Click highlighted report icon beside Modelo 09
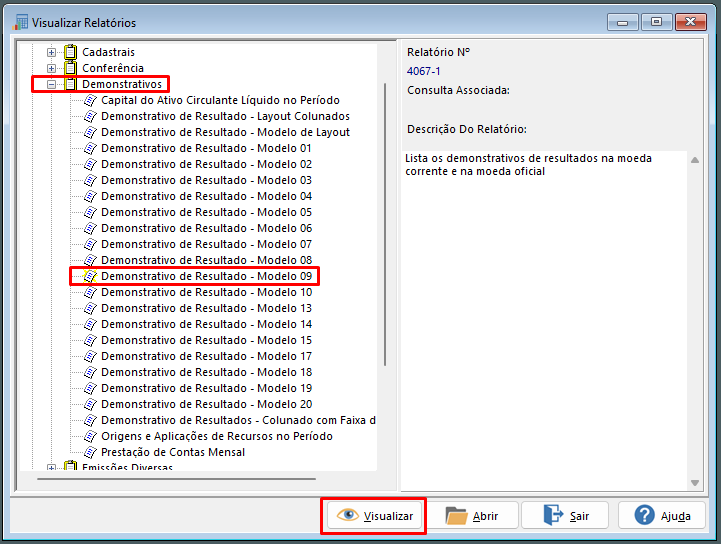 (x=91, y=276)
